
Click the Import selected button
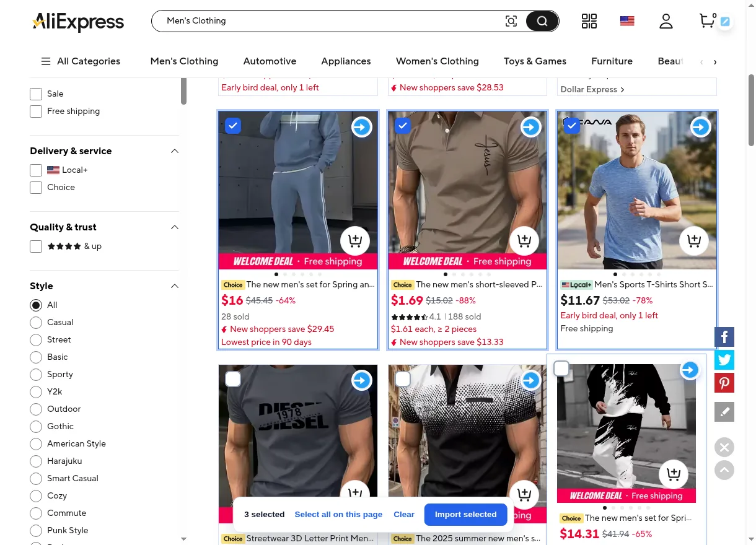click(x=466, y=515)
